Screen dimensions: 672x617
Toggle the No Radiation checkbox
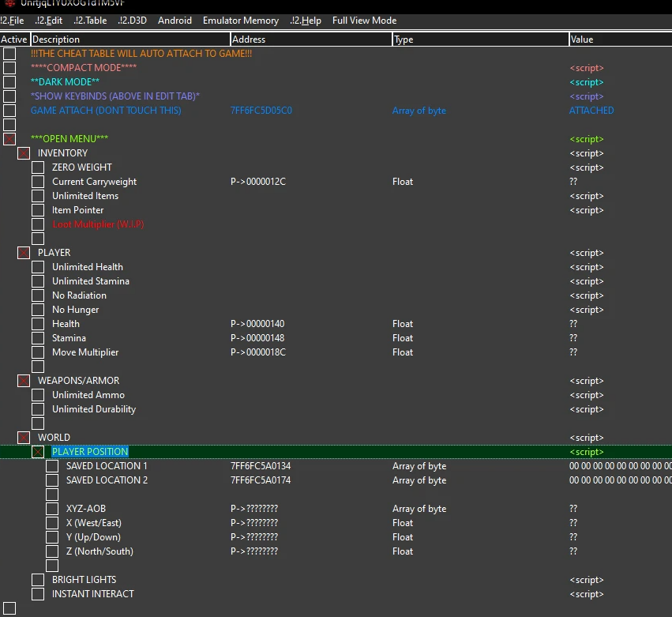tap(38, 295)
